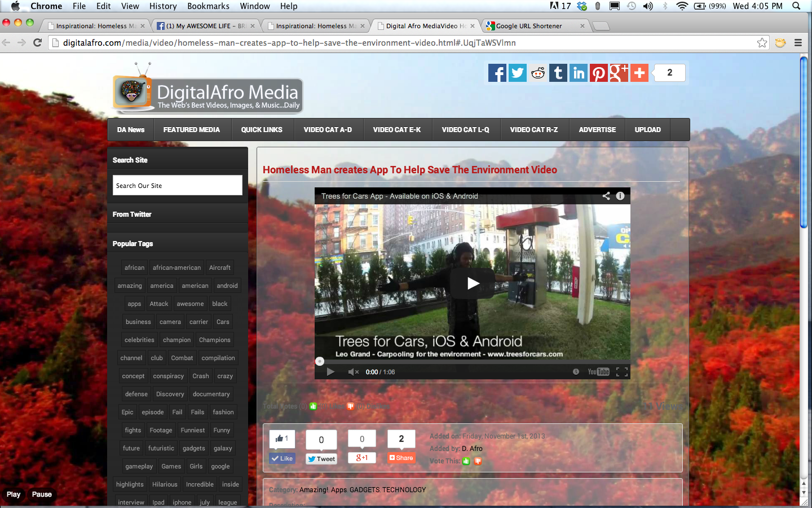Click the orange Share button
Viewport: 812px width, 508px height.
point(401,458)
